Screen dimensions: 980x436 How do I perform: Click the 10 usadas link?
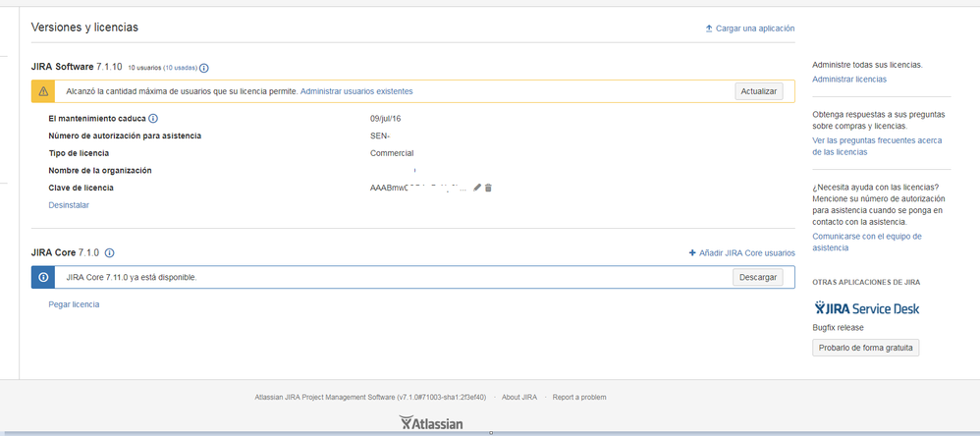181,68
